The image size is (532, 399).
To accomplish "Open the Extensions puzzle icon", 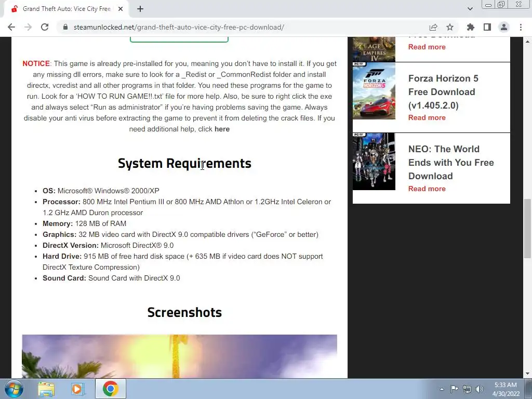I will click(470, 27).
